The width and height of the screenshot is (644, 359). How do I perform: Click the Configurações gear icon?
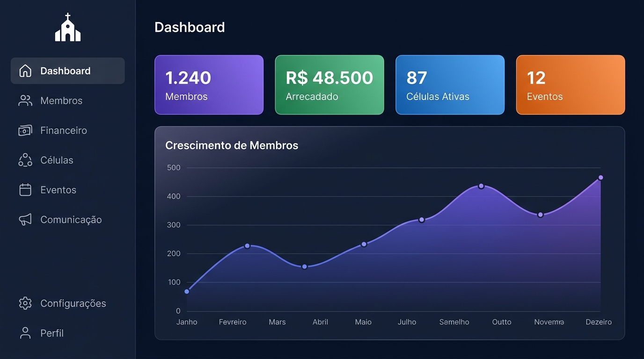(25, 303)
